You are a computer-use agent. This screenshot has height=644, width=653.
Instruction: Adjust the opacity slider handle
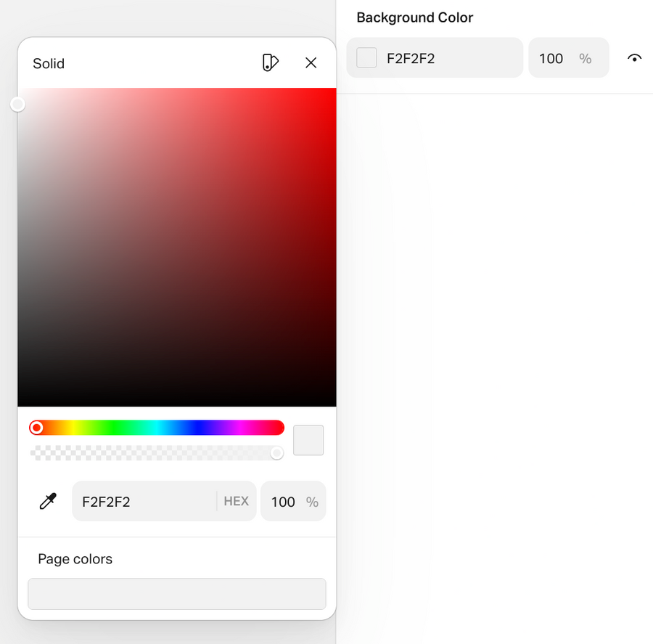(276, 452)
